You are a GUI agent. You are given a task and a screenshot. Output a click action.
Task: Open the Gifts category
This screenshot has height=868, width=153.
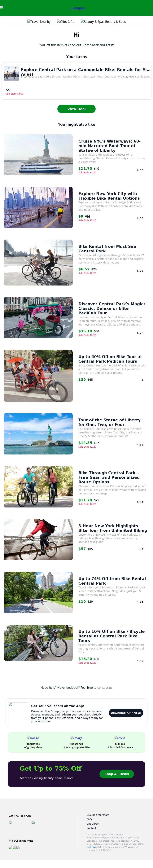pos(65,22)
